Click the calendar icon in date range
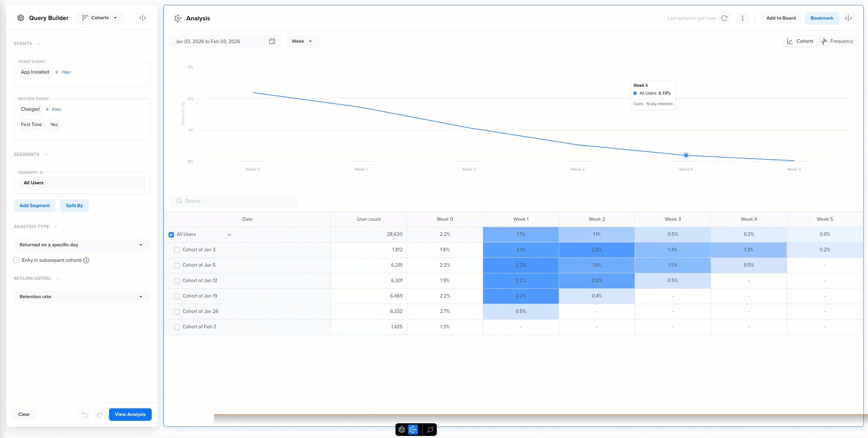Image resolution: width=868 pixels, height=438 pixels. [x=272, y=41]
